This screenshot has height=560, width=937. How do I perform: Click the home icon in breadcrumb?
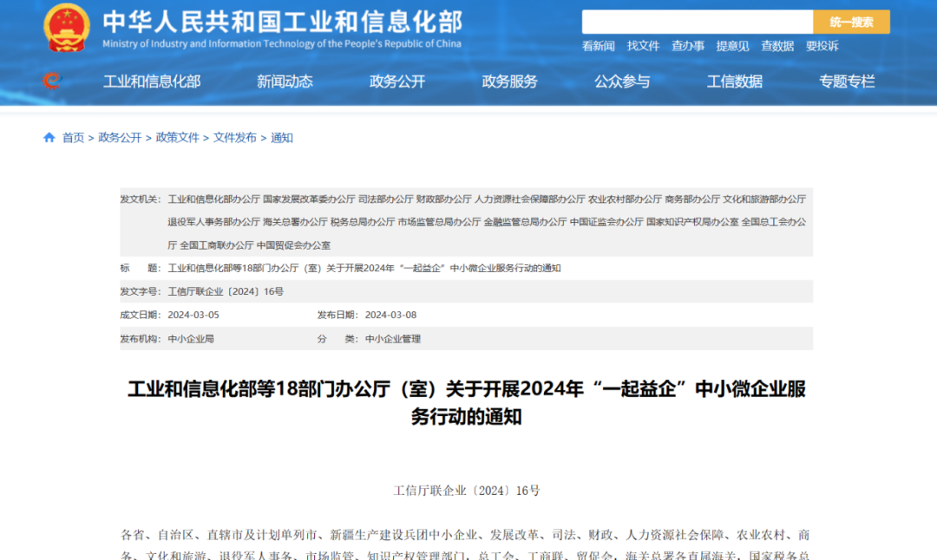tap(49, 138)
